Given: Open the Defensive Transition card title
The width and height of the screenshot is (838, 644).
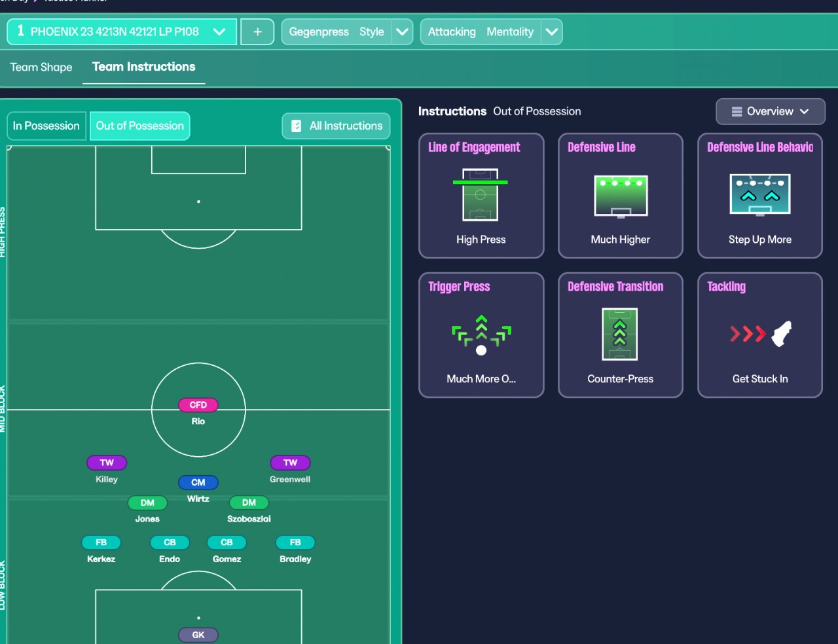Looking at the screenshot, I should click(x=615, y=287).
